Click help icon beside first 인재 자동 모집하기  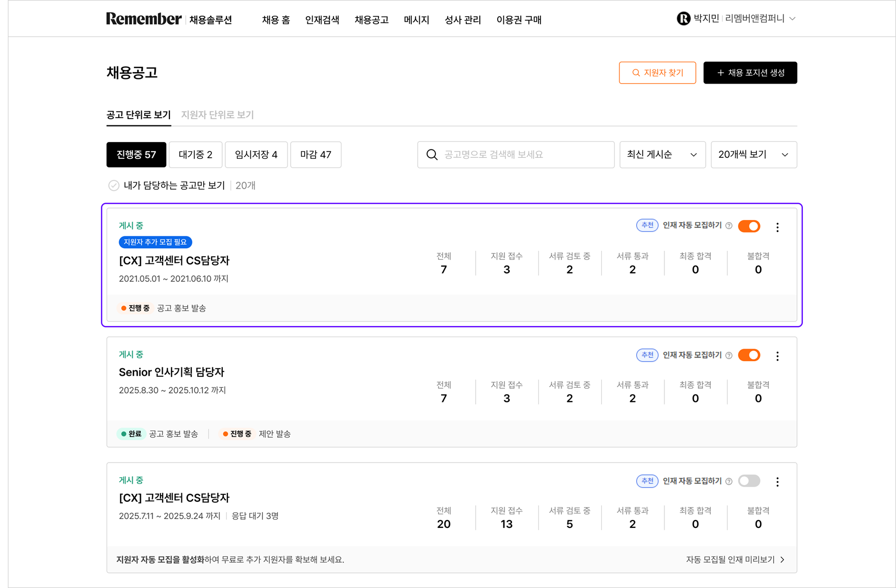click(x=729, y=226)
